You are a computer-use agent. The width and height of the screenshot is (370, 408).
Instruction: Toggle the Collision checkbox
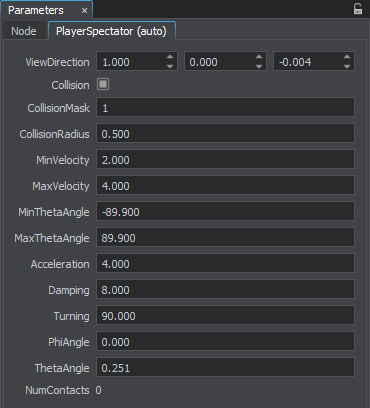coord(103,84)
